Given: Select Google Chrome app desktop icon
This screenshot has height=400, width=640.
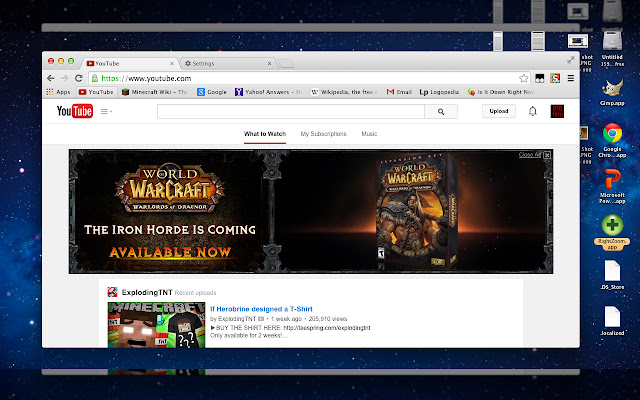Looking at the screenshot, I should pyautogui.click(x=612, y=140).
